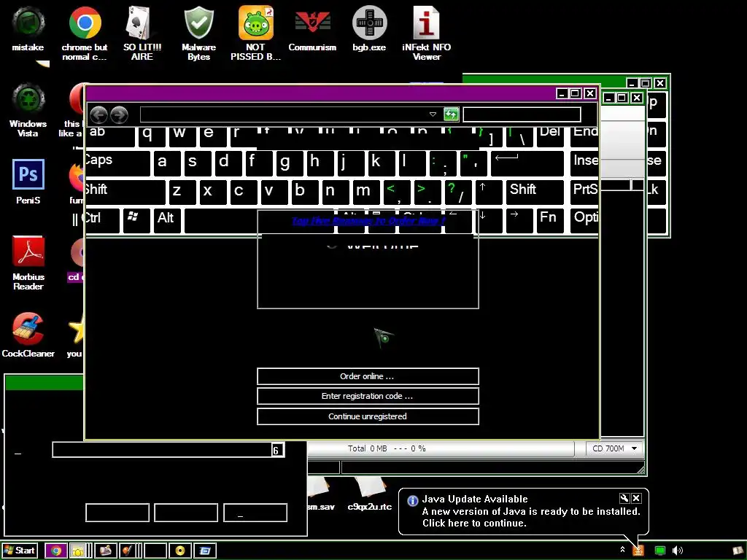Open the Communism desktop icon

tap(312, 28)
